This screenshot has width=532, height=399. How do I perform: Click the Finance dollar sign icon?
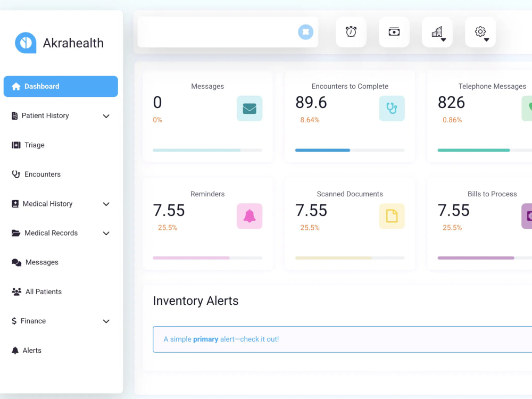pyautogui.click(x=14, y=321)
